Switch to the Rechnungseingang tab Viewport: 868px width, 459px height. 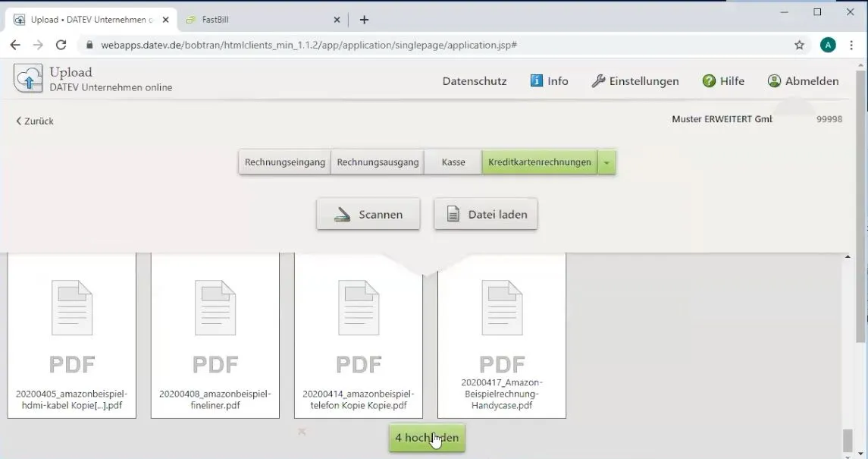tap(284, 162)
